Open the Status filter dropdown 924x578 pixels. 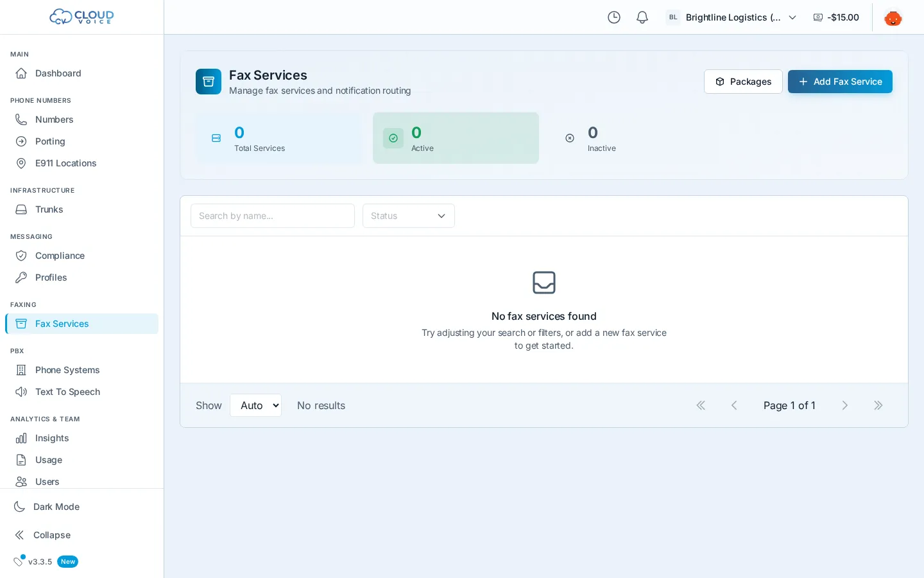[x=409, y=216]
